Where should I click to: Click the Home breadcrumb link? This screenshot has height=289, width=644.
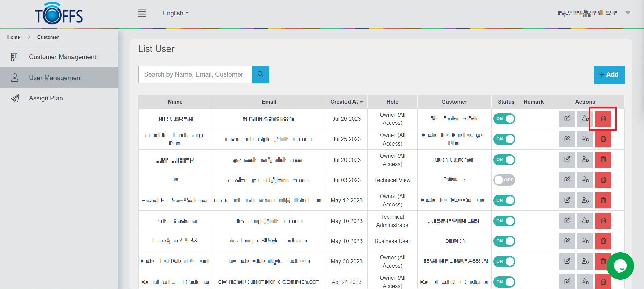coord(14,37)
